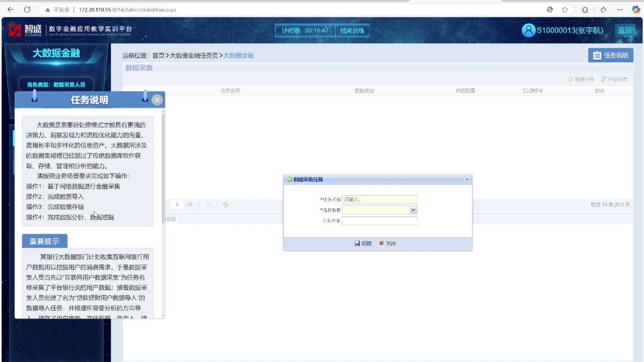The image size is (644, 362).
Task: Add page to favorites with star icon
Action: coord(565,10)
